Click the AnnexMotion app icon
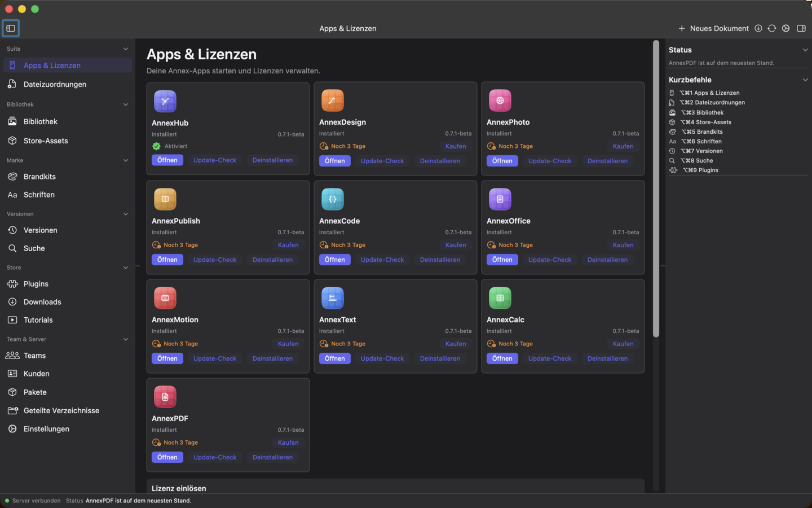 pyautogui.click(x=165, y=298)
